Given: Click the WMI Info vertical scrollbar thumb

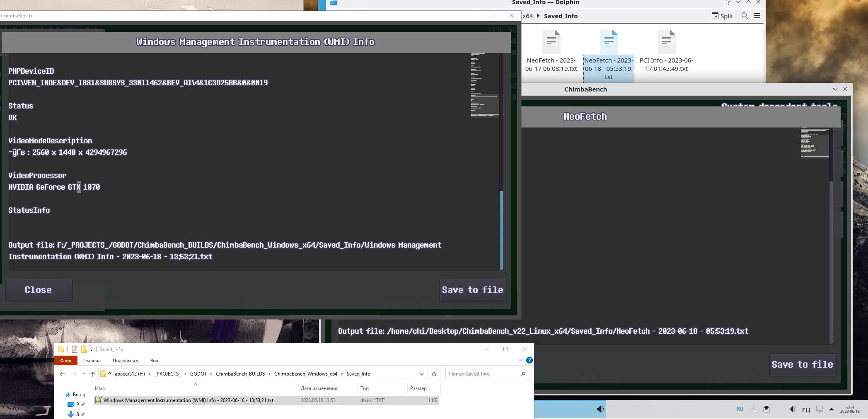Looking at the screenshot, I should point(501,230).
